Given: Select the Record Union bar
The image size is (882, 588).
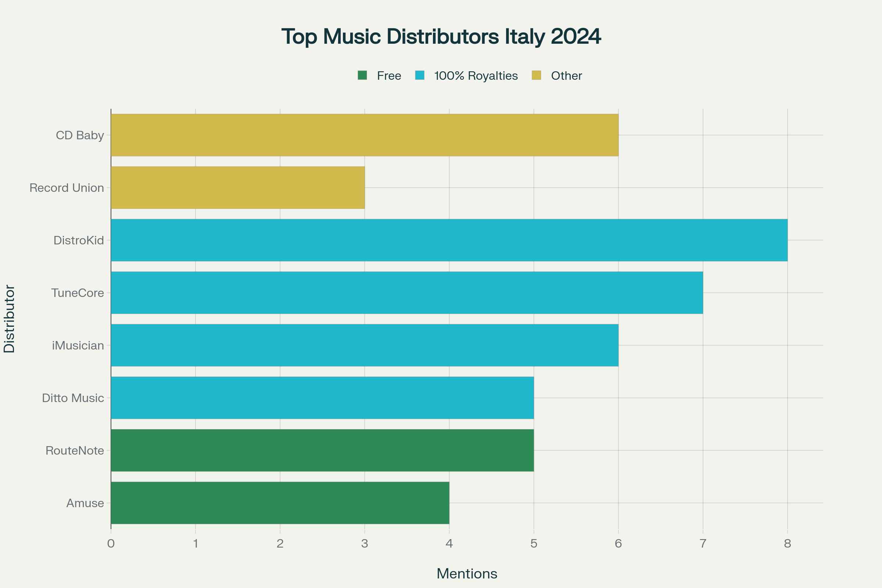Looking at the screenshot, I should (237, 187).
